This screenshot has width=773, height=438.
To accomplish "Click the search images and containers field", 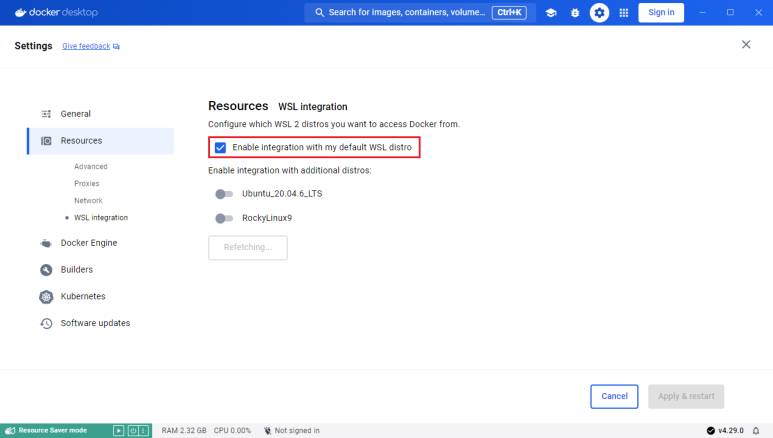I will (x=420, y=12).
